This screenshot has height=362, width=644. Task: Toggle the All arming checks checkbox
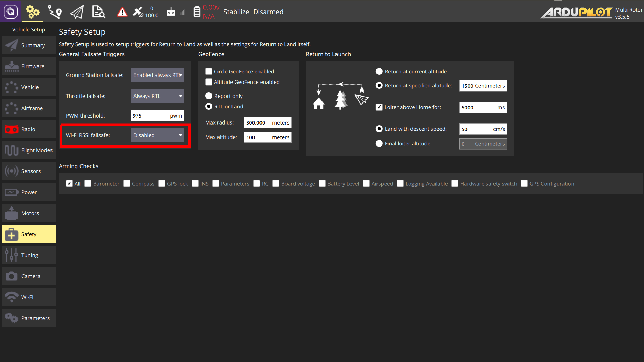[x=69, y=184]
